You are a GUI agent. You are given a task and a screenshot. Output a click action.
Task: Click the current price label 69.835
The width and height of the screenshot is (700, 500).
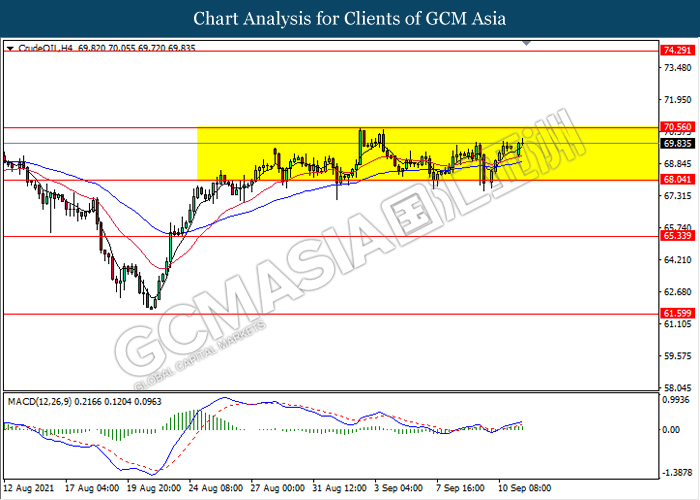(x=677, y=144)
